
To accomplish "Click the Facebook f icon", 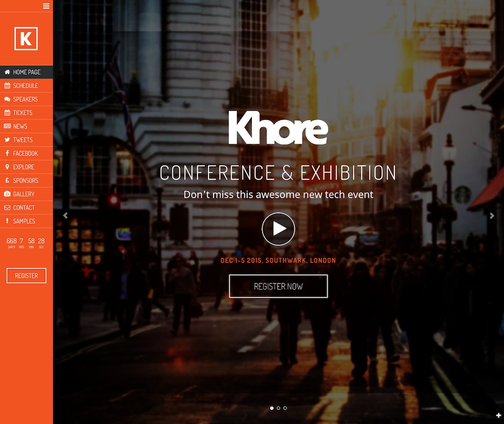I will (x=7, y=153).
